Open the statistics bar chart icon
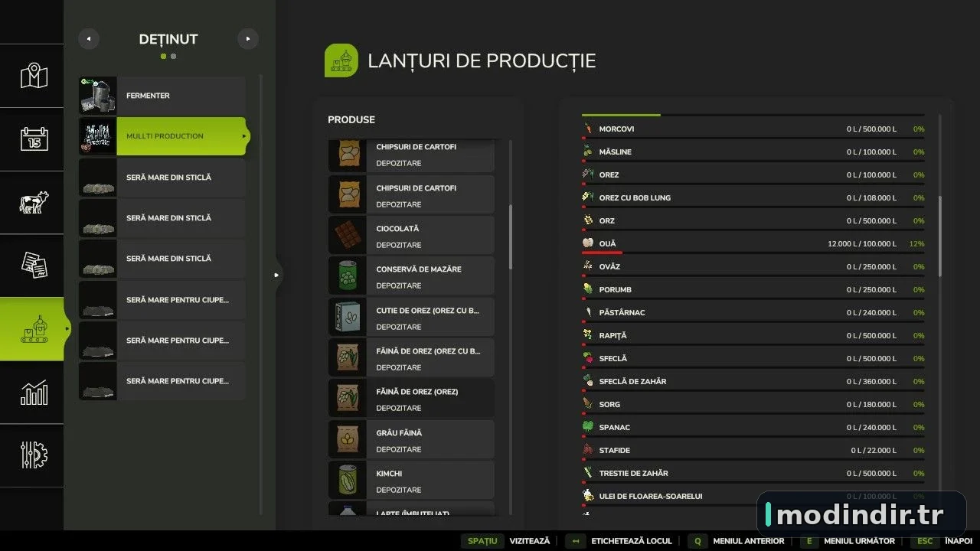This screenshot has width=980, height=551. (x=34, y=393)
